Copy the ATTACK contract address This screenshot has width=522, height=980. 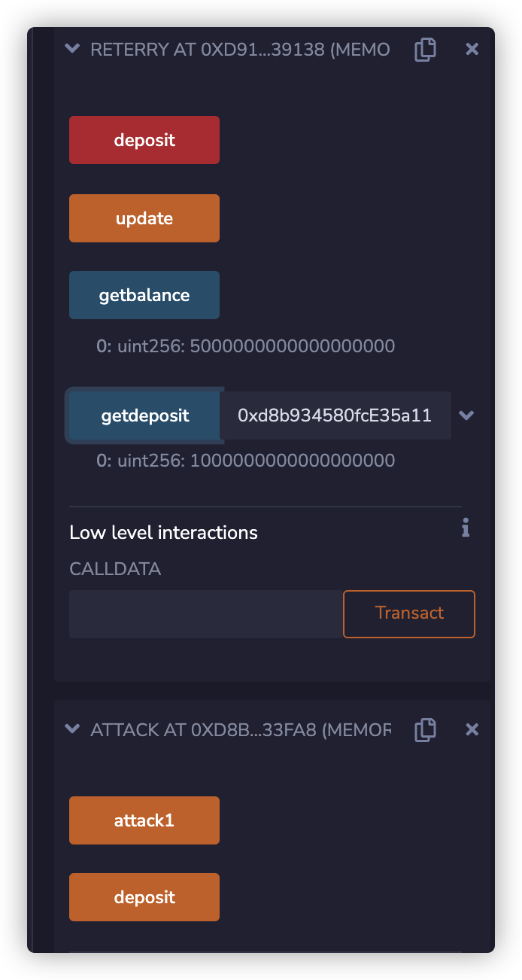tap(425, 729)
